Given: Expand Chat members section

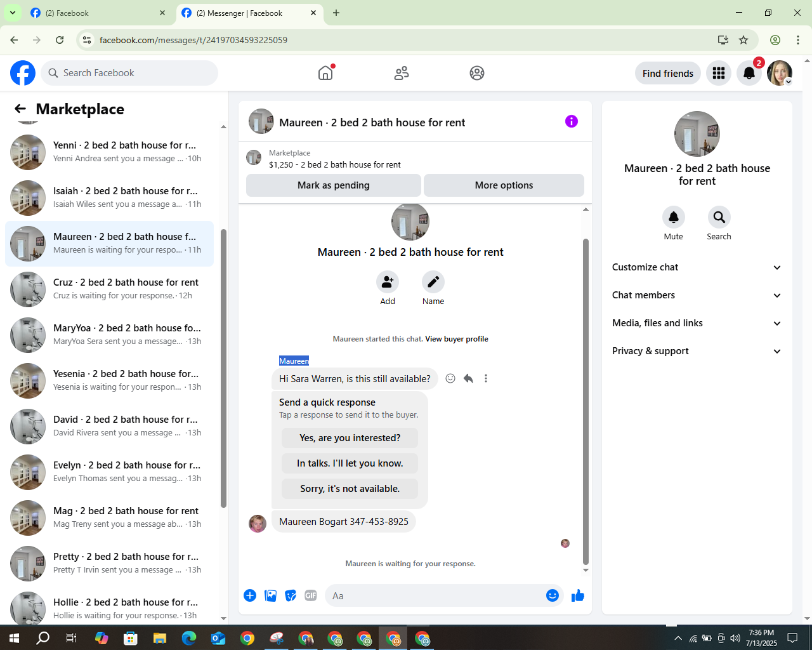Looking at the screenshot, I should click(697, 295).
